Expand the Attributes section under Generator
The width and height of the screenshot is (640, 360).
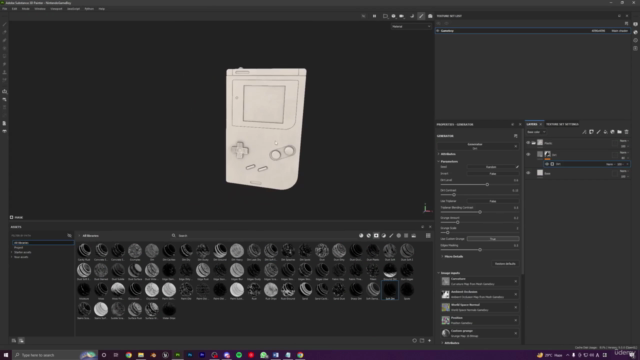pyautogui.click(x=439, y=154)
